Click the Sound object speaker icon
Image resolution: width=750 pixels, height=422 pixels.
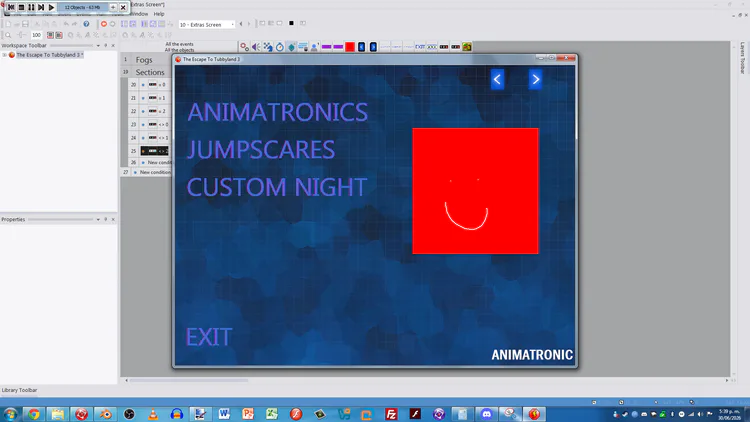(x=256, y=46)
